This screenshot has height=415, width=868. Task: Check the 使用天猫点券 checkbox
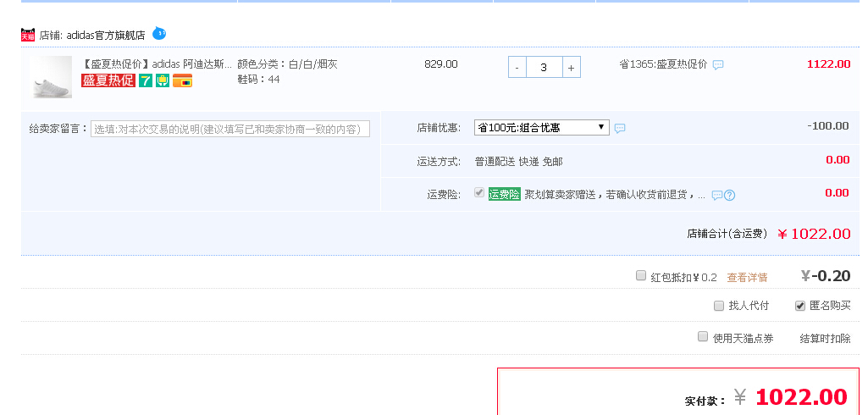[x=703, y=336]
